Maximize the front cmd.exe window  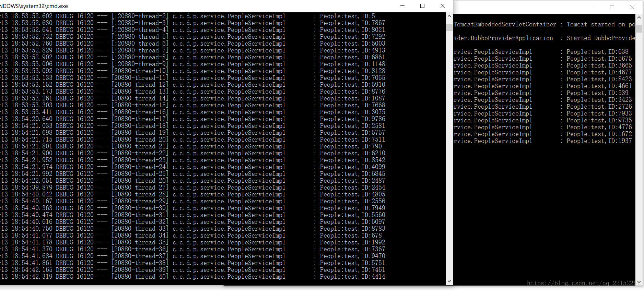coord(422,6)
